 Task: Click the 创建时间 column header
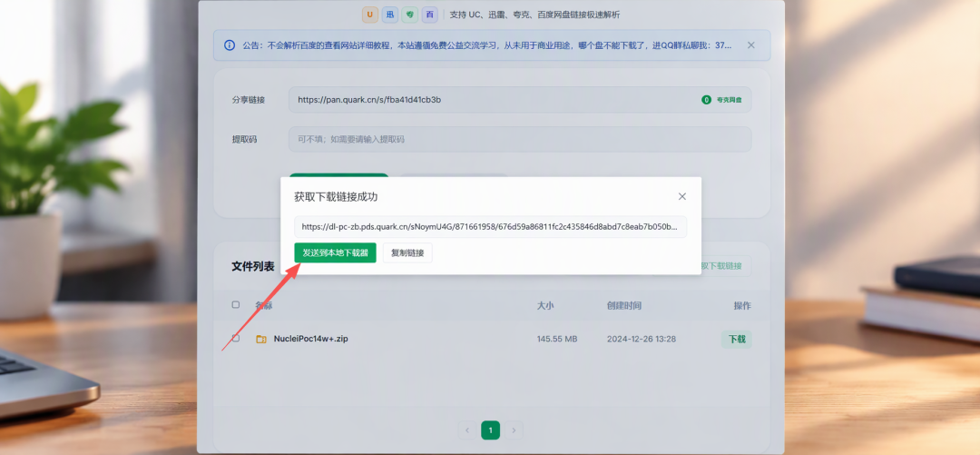point(623,305)
